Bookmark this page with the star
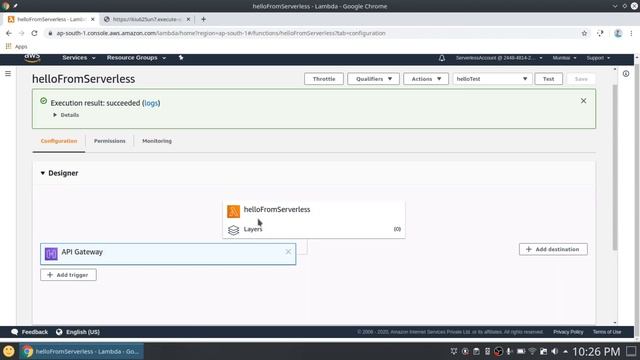The height and width of the screenshot is (360, 640). [584, 33]
